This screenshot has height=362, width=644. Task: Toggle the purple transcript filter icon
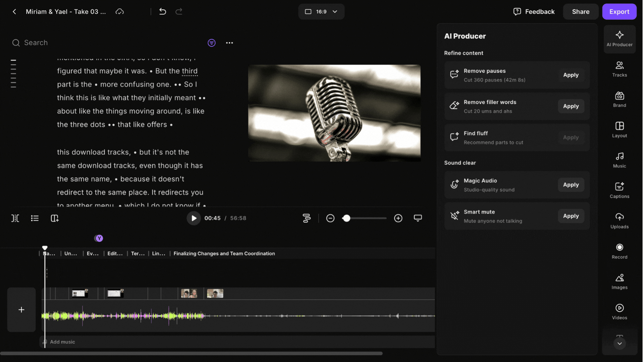[x=212, y=43]
